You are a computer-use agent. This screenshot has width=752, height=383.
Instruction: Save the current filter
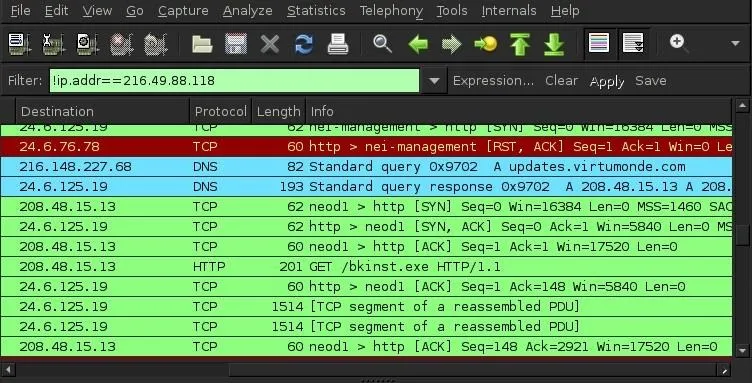(x=650, y=81)
